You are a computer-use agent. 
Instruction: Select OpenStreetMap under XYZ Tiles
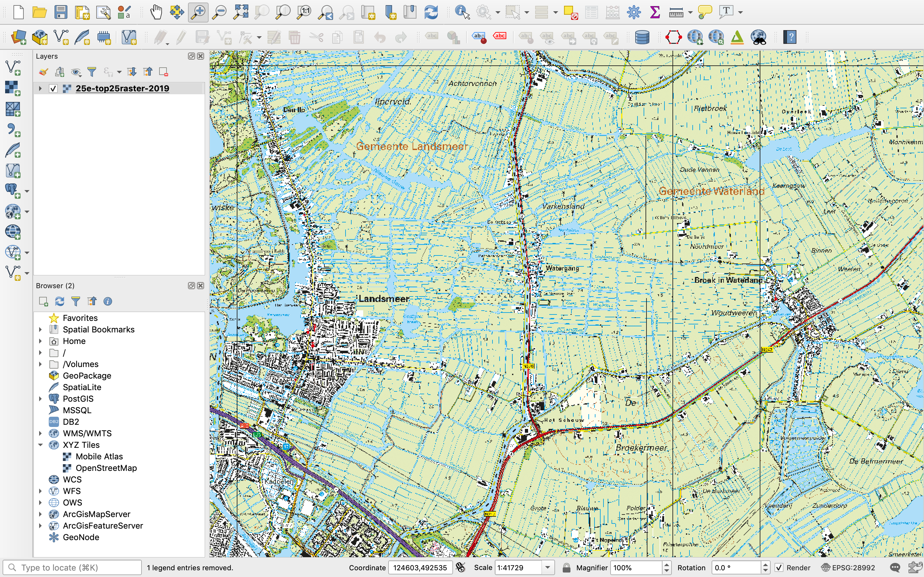click(106, 468)
